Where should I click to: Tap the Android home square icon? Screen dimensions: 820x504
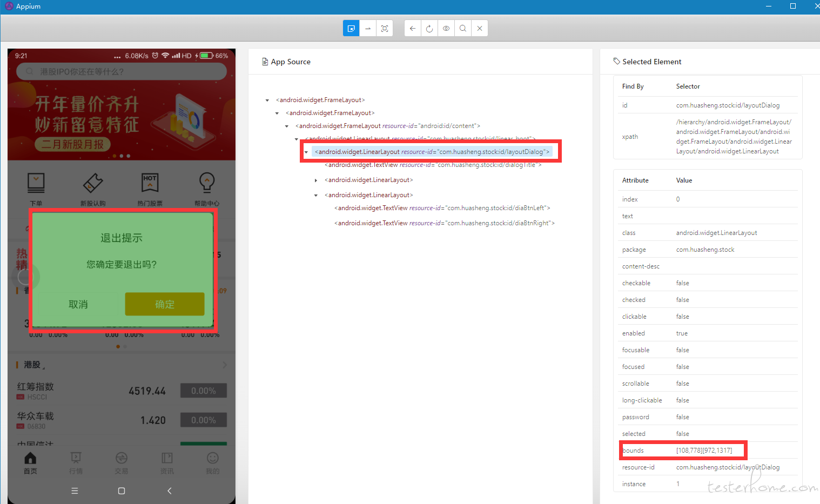(122, 491)
